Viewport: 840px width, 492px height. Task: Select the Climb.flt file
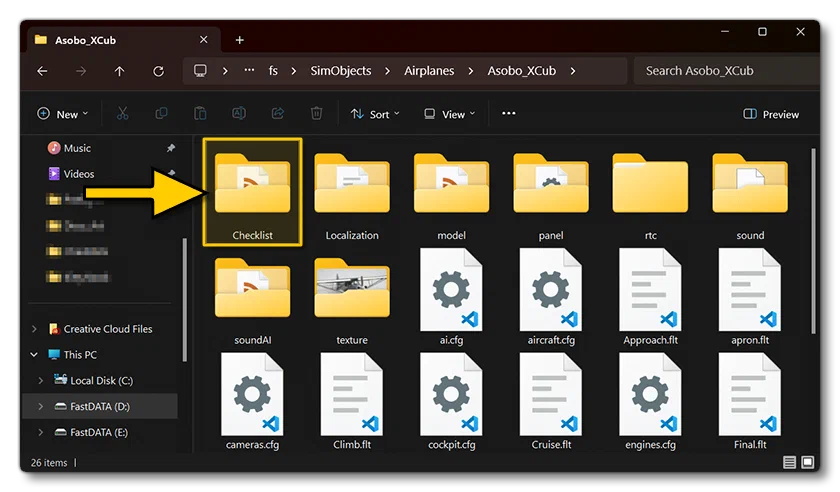tap(352, 401)
